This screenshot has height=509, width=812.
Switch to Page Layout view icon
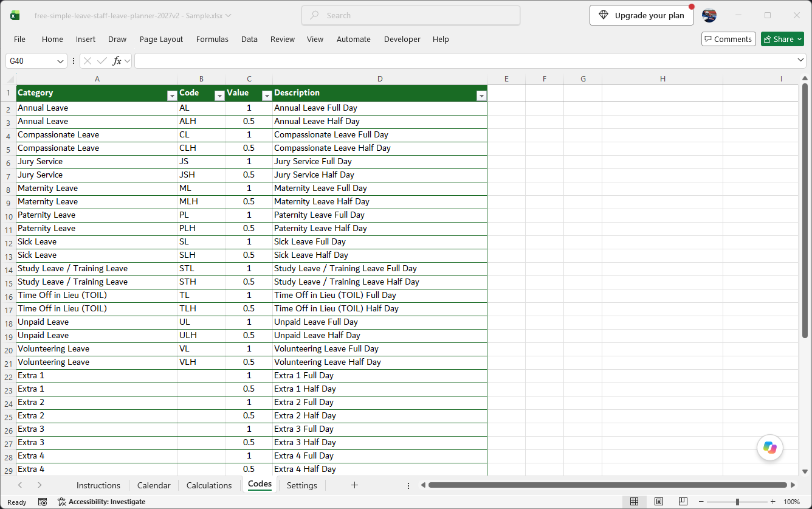coord(659,502)
